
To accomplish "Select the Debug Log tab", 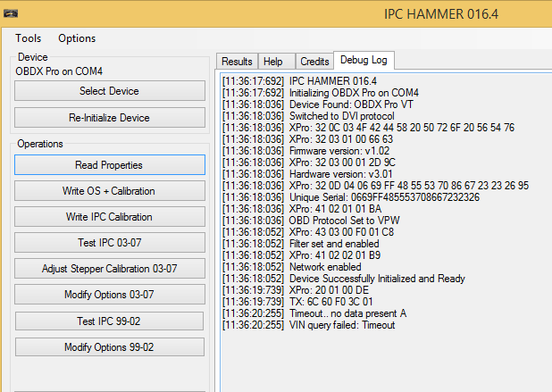I will pos(364,60).
